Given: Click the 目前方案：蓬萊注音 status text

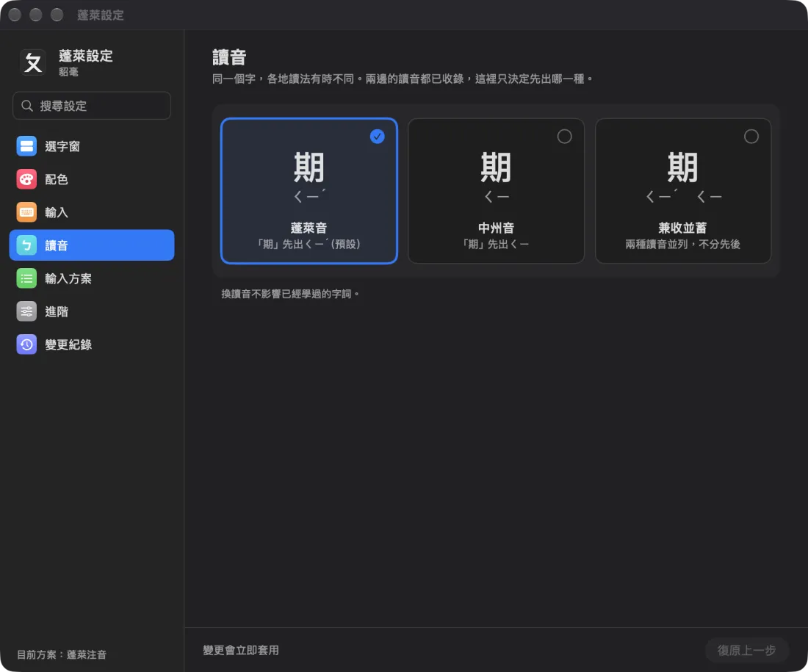Looking at the screenshot, I should (61, 654).
